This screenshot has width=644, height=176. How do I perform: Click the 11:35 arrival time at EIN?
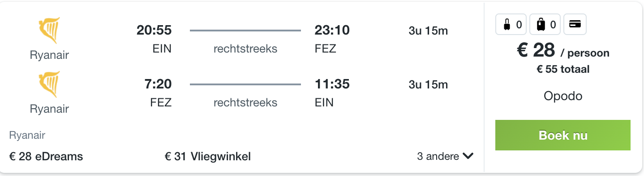(x=332, y=84)
